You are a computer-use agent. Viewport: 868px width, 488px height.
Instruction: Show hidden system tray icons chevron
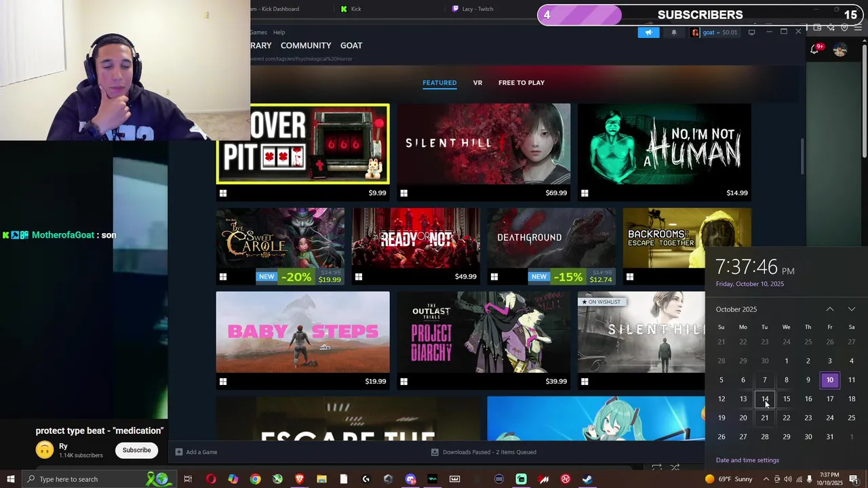click(x=766, y=479)
